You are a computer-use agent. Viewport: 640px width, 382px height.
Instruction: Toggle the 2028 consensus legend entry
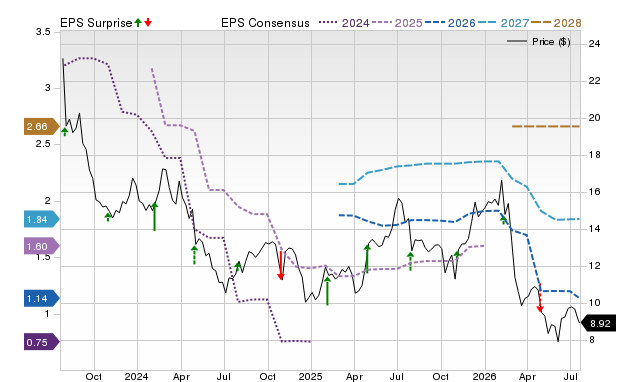pos(556,23)
